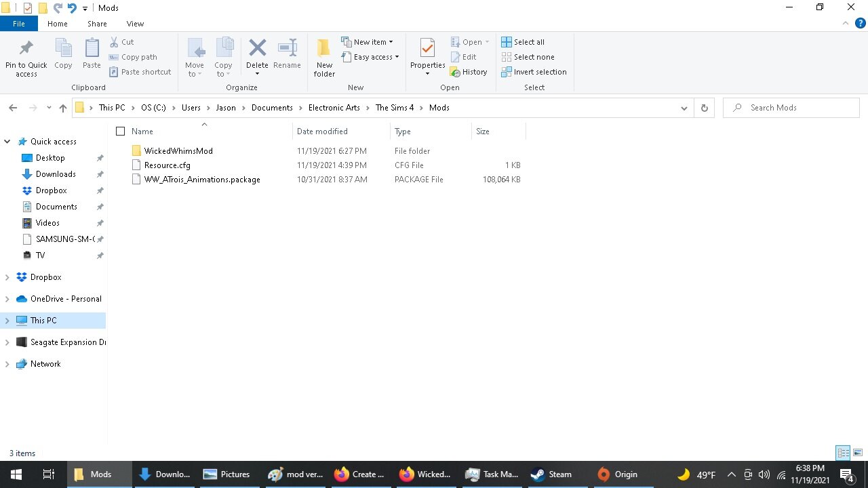Open the Windows Start menu
The width and height of the screenshot is (868, 488).
tap(16, 474)
